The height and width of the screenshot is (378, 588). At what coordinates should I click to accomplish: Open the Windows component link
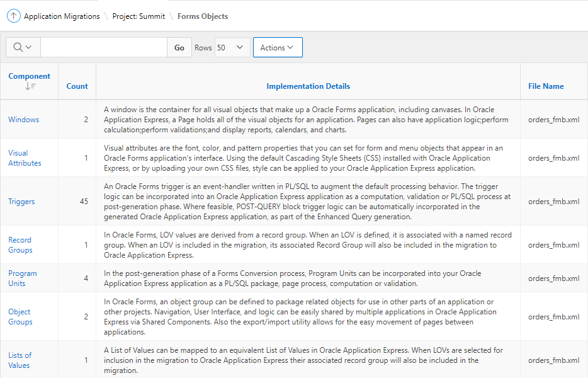[24, 119]
